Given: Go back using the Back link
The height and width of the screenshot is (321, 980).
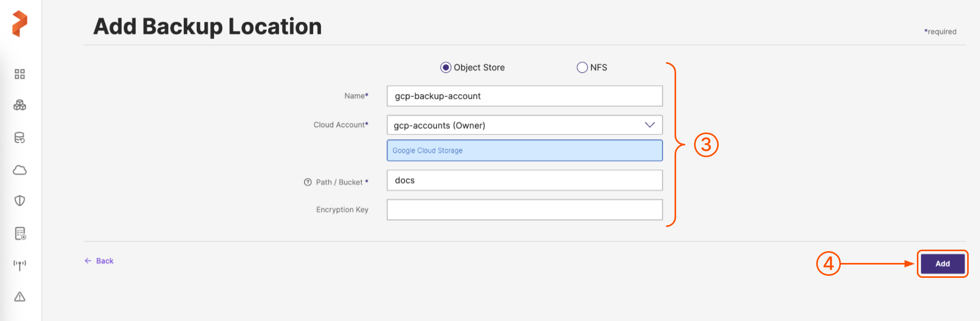Looking at the screenshot, I should 100,261.
